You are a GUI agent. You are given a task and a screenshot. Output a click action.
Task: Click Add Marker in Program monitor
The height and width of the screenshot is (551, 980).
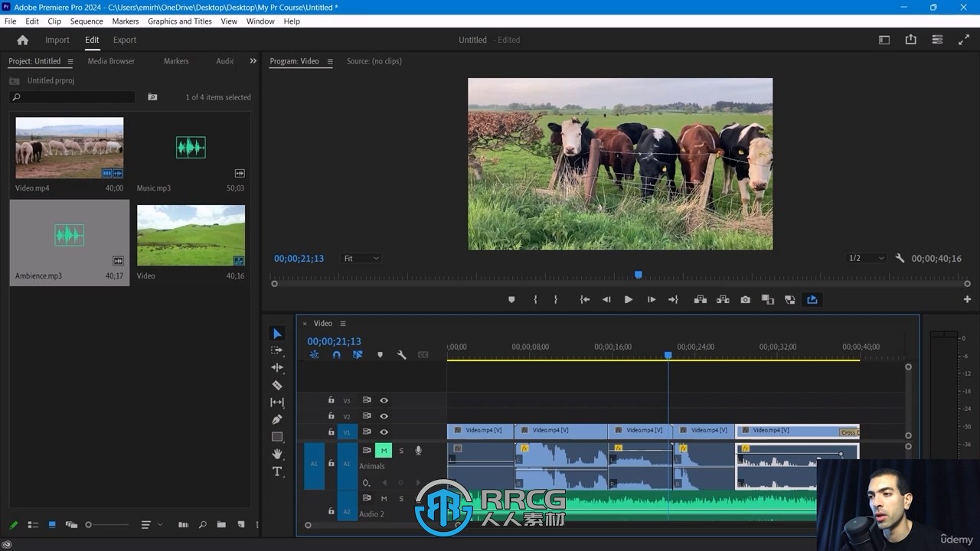click(x=511, y=299)
